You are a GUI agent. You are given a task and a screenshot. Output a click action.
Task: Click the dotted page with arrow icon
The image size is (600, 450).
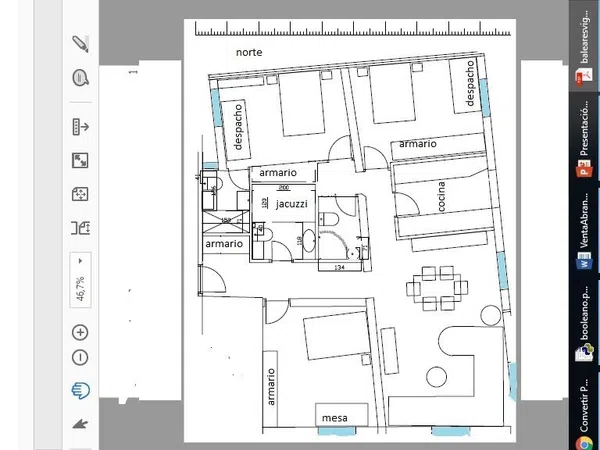point(80,127)
